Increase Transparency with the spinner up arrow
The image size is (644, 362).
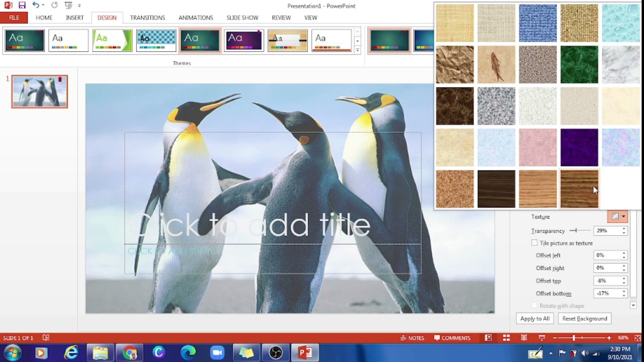click(x=624, y=229)
